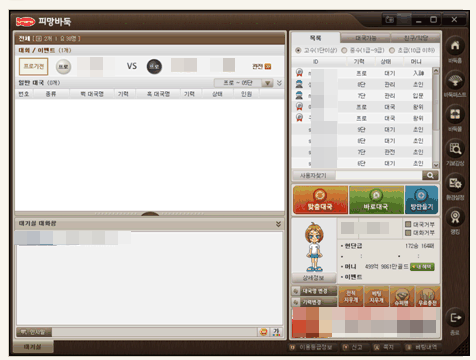Sort the user list by the ID column header

click(x=315, y=62)
